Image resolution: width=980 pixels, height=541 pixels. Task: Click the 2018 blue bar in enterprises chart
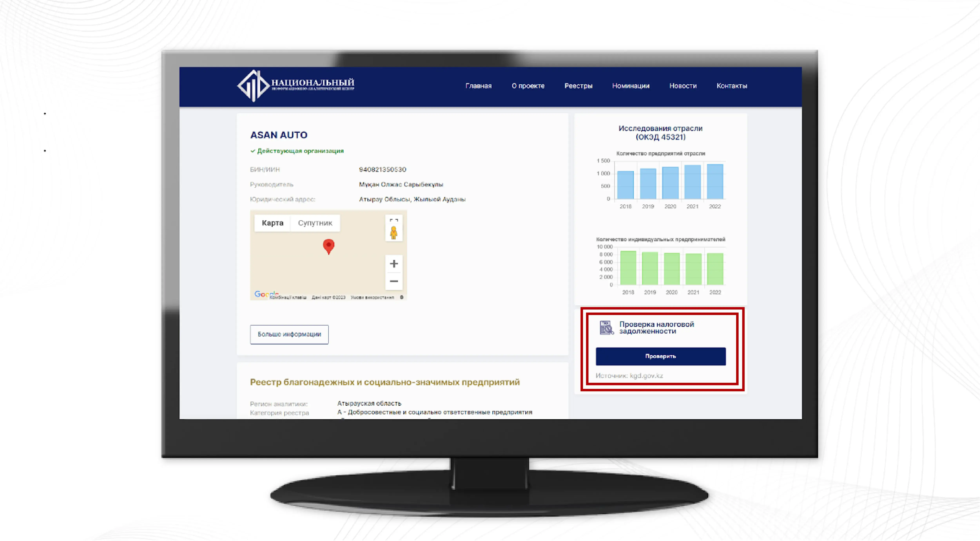[626, 185]
